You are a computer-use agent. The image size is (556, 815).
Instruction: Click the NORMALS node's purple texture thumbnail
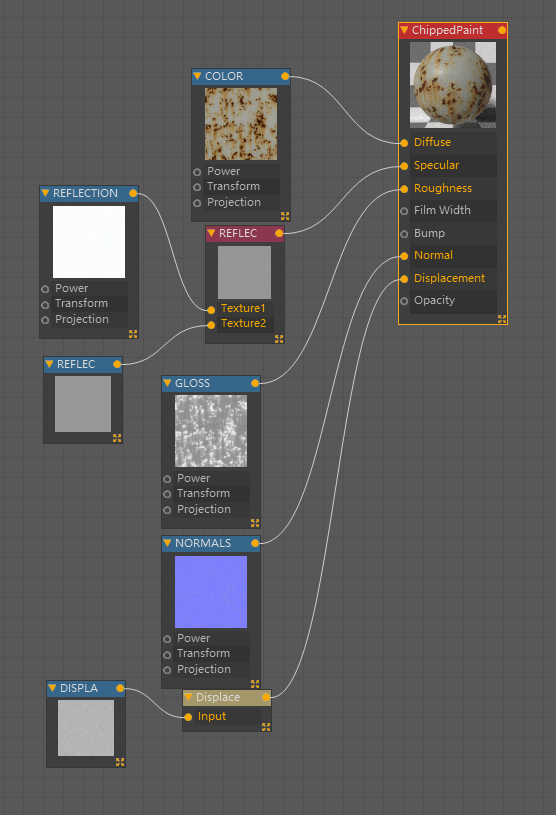coord(211,592)
